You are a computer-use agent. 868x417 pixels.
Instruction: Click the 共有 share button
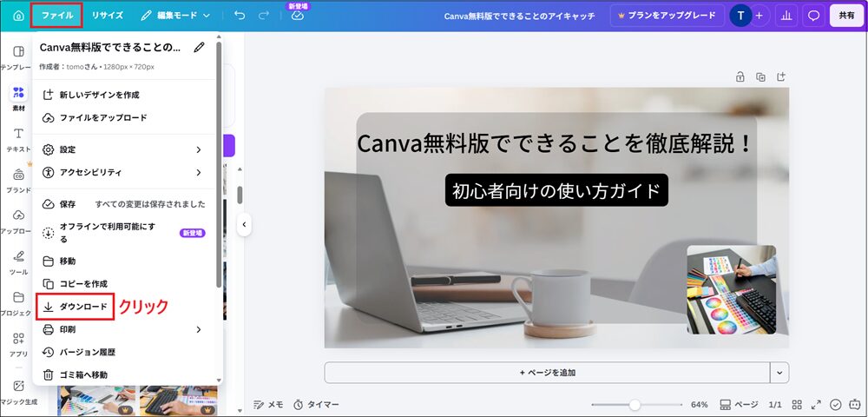click(846, 16)
